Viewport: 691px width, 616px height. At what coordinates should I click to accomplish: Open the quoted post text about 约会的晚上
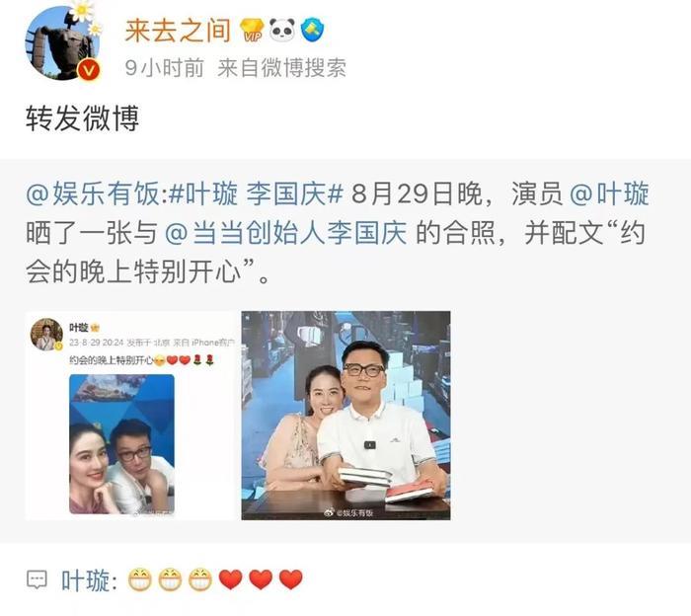click(x=338, y=232)
